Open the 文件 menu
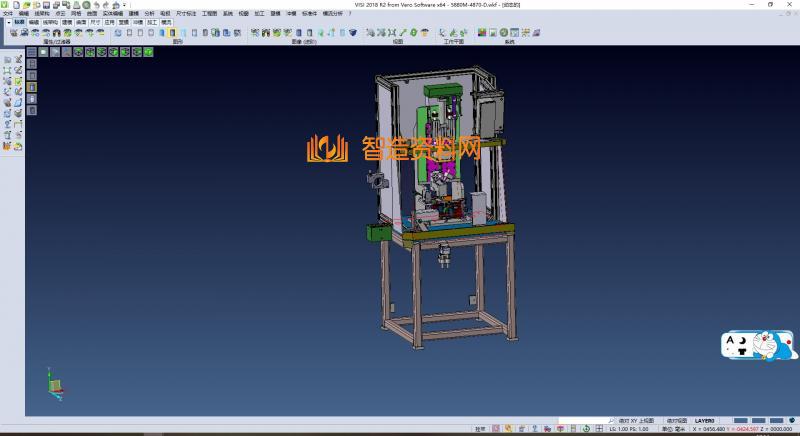 [8, 13]
